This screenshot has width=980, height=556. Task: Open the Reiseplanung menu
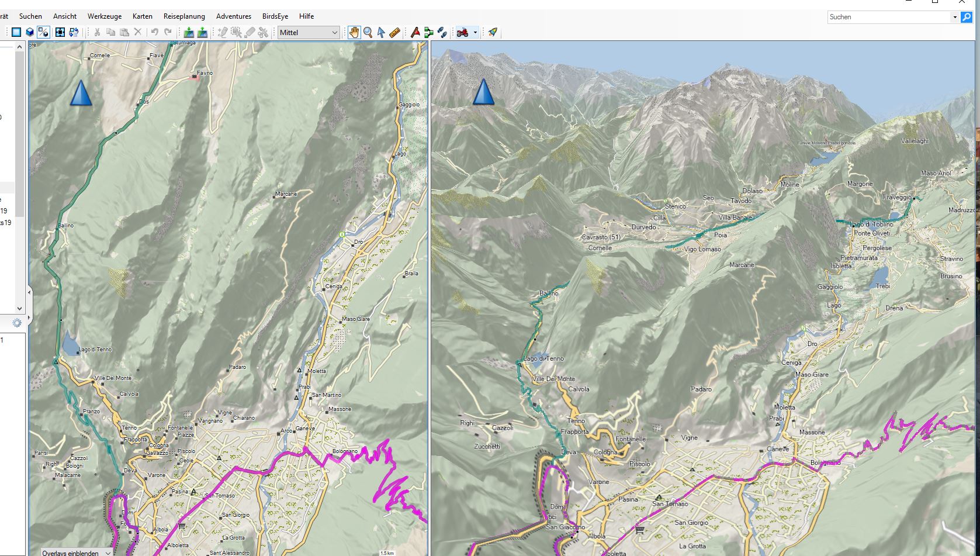tap(184, 16)
